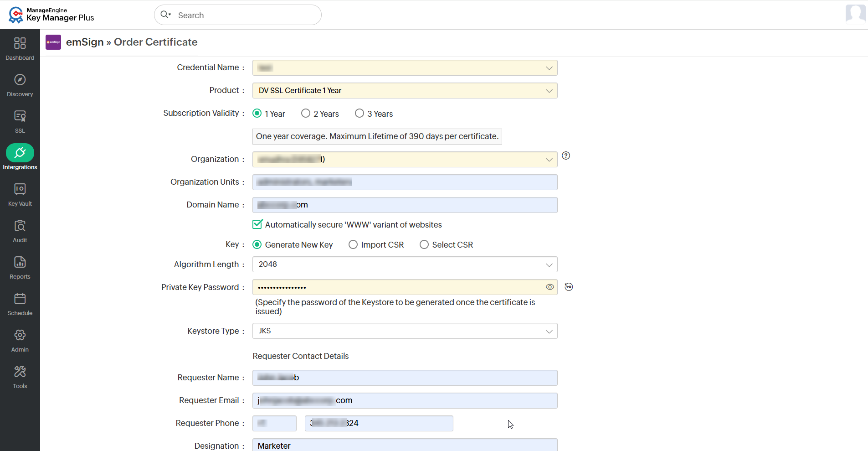The height and width of the screenshot is (451, 868).
Task: Open the Audit section
Action: (20, 231)
